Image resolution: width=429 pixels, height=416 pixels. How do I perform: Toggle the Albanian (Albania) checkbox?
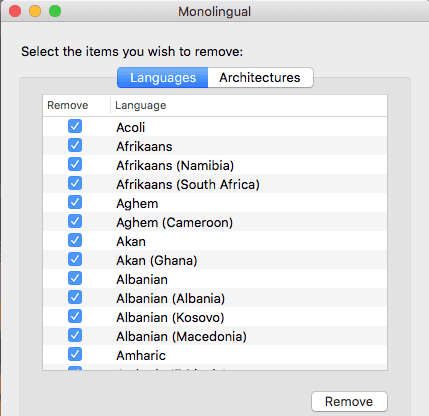point(75,297)
